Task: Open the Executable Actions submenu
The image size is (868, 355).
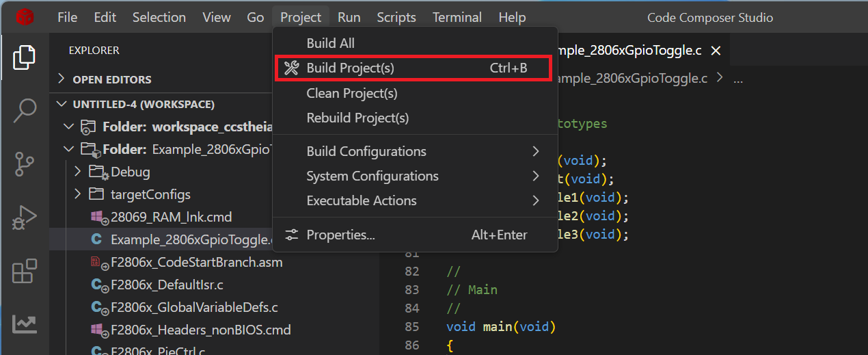Action: coord(416,200)
